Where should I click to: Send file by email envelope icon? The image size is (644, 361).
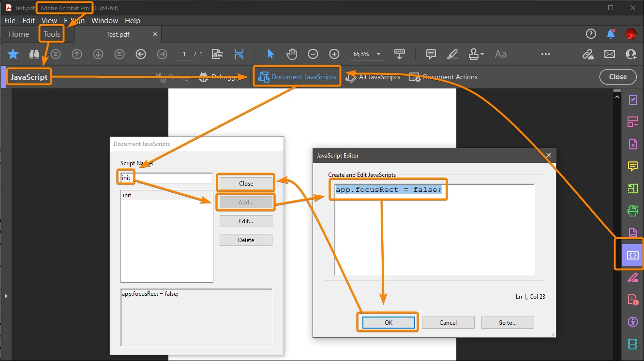point(610,54)
